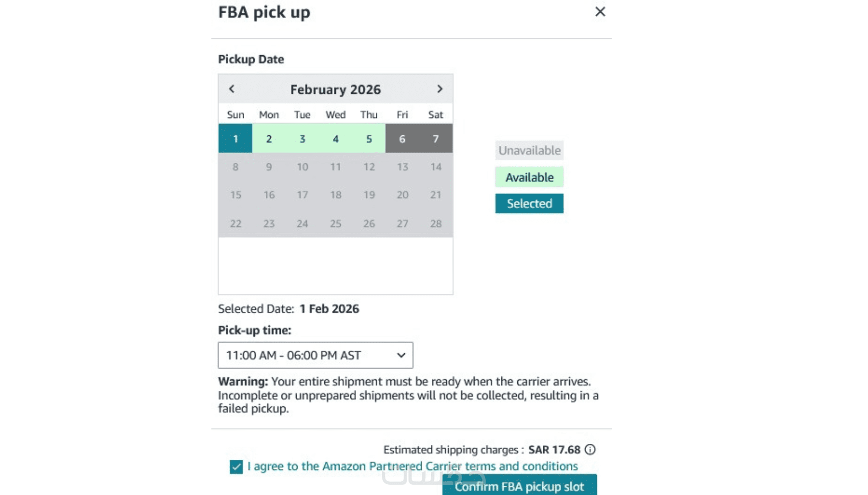Click the February 2026 month header
Viewport: 868px width, 495px height.
(x=335, y=89)
